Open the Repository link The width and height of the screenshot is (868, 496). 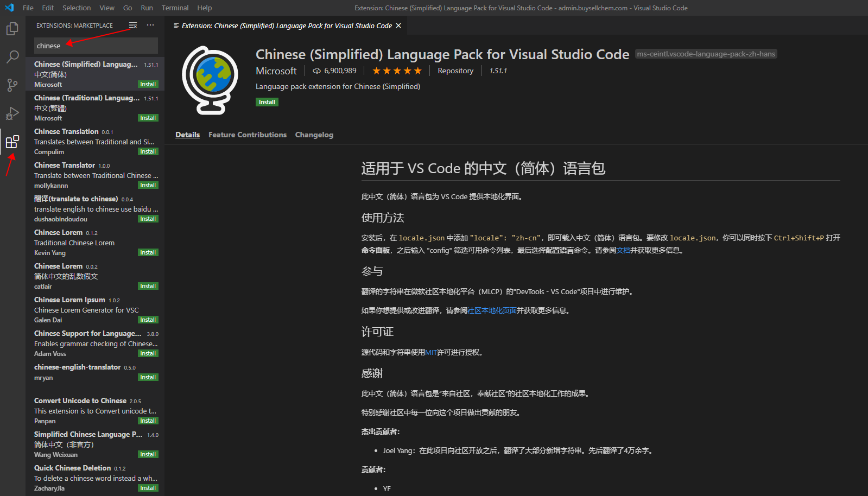click(455, 71)
